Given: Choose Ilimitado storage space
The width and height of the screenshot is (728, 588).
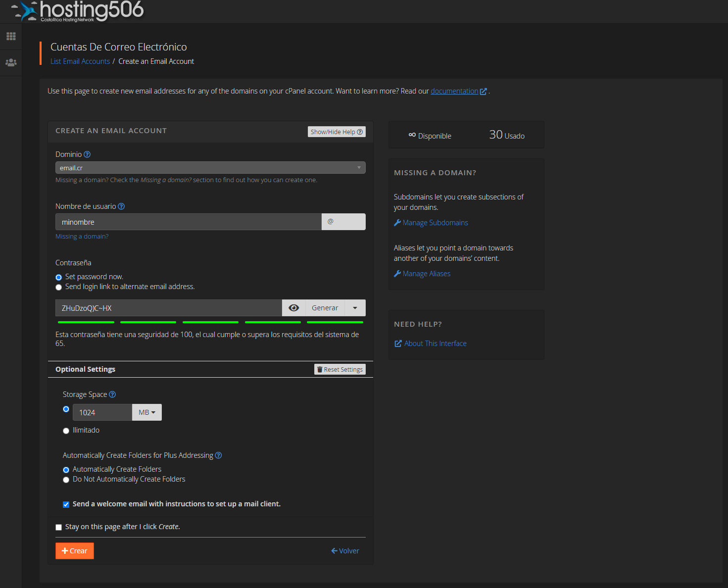Looking at the screenshot, I should pos(66,431).
